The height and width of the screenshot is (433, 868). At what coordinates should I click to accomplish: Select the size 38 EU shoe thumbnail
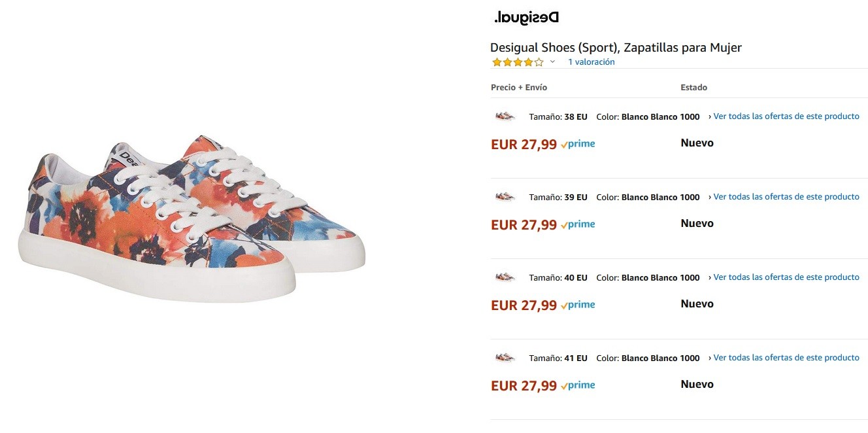(505, 116)
